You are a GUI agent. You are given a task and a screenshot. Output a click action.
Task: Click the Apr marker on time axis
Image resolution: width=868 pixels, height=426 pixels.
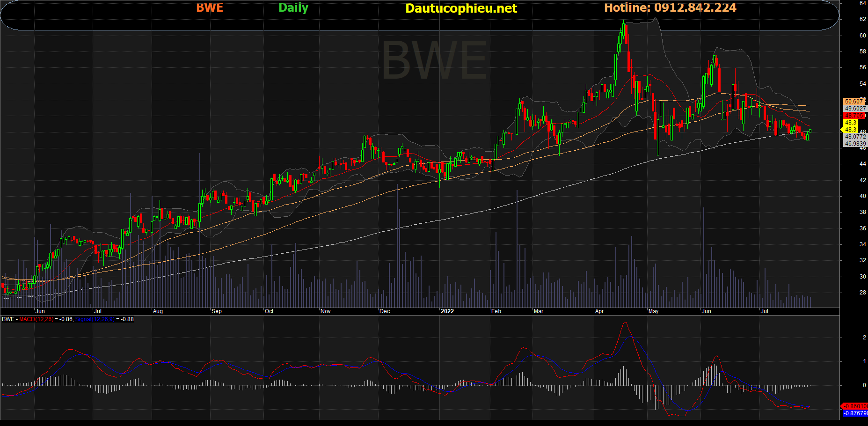click(599, 311)
